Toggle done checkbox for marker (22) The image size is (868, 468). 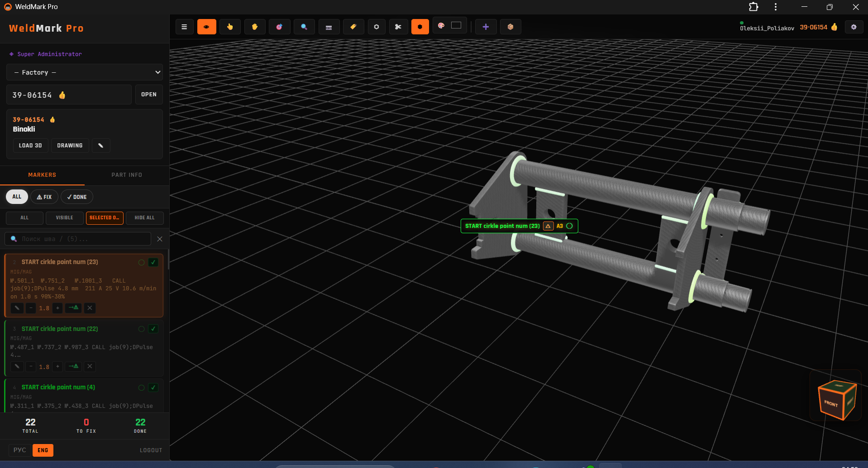tap(153, 329)
